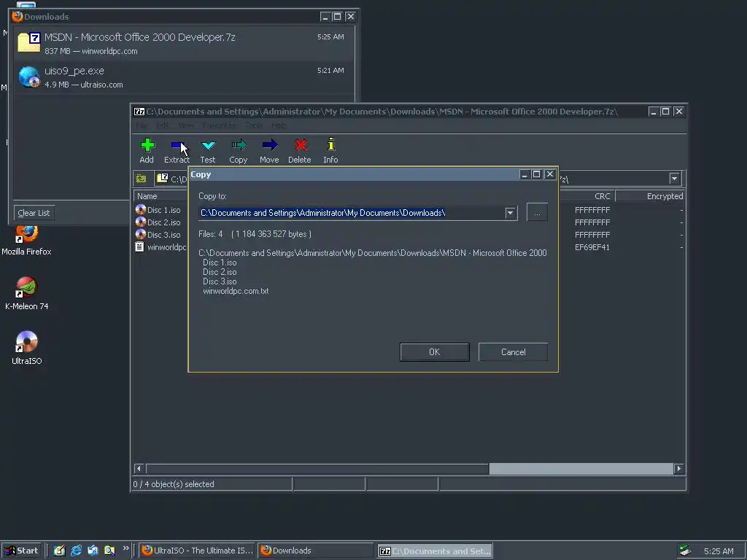Click the Outlook Express quick launch icon

tap(93, 551)
